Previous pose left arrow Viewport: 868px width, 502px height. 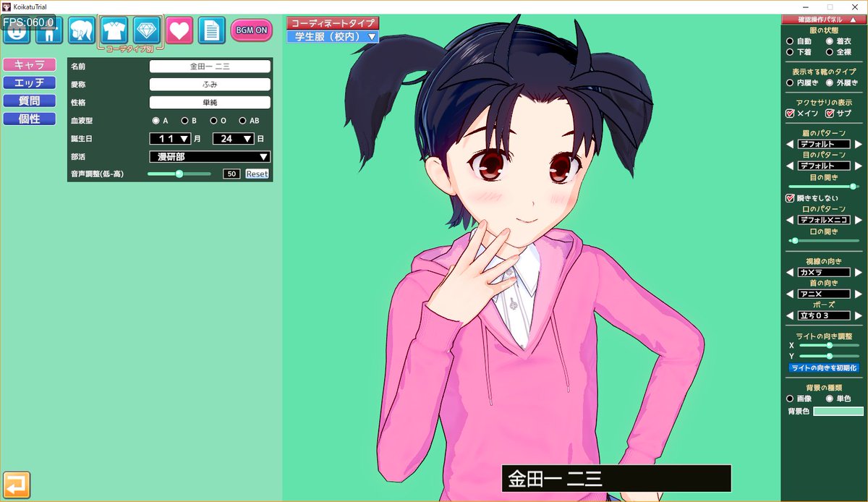coord(791,316)
